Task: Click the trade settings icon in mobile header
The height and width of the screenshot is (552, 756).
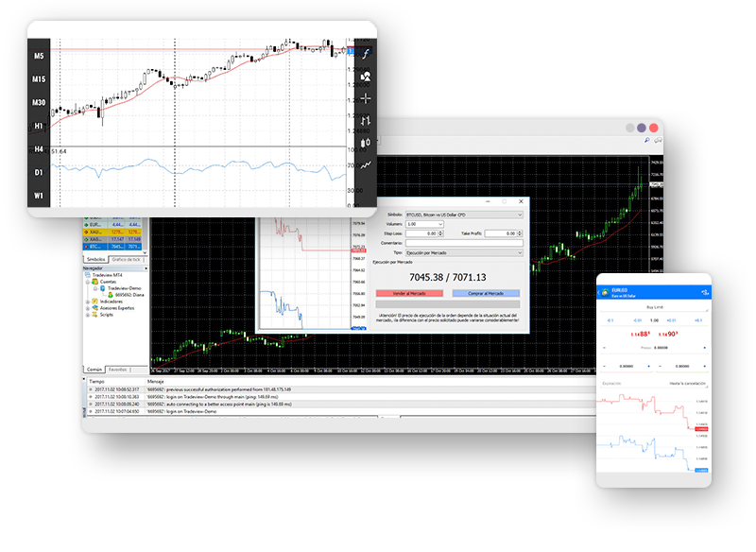Action: 704,292
